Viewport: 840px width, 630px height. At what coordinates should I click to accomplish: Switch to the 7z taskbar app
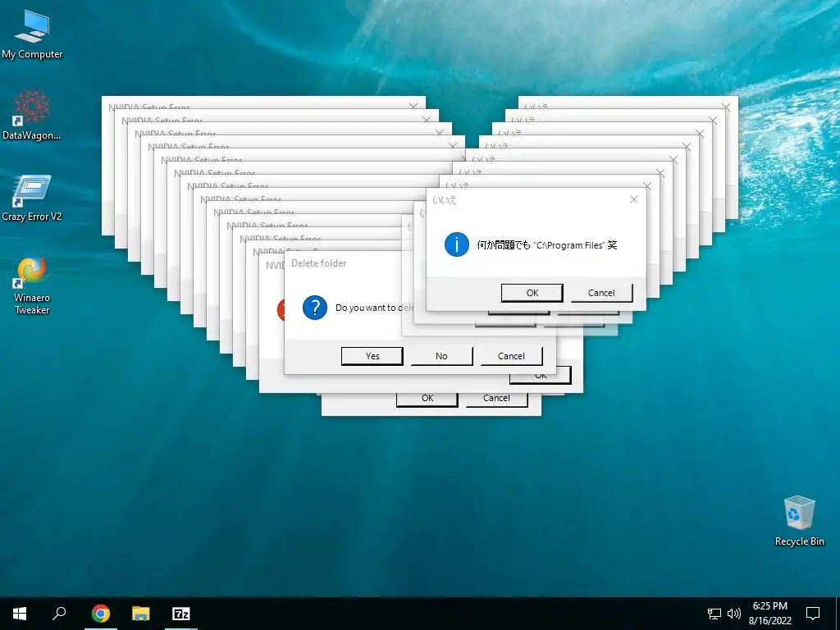(x=181, y=614)
